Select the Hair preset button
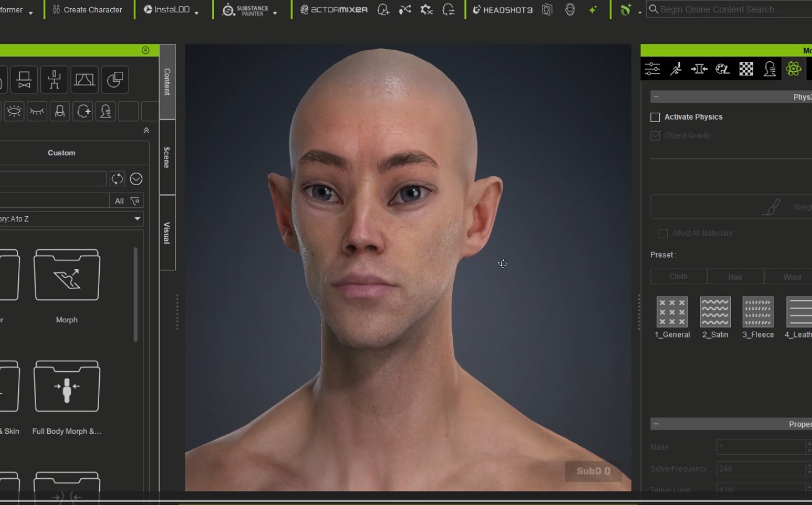 pos(735,277)
